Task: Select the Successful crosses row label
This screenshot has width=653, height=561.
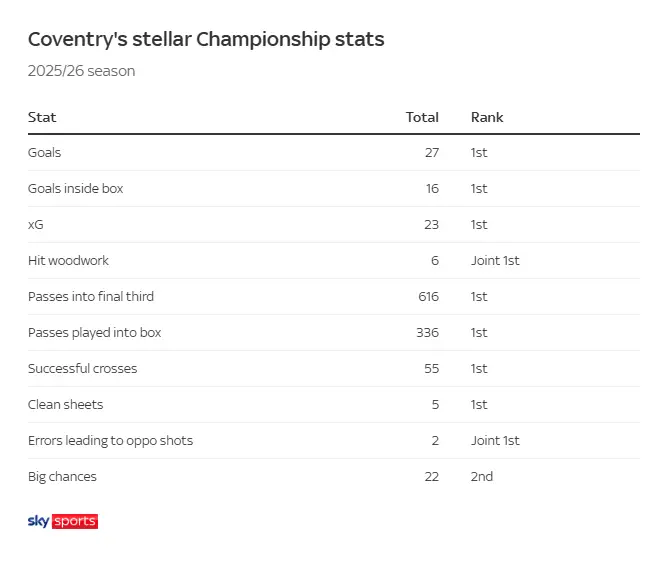Action: (82, 369)
